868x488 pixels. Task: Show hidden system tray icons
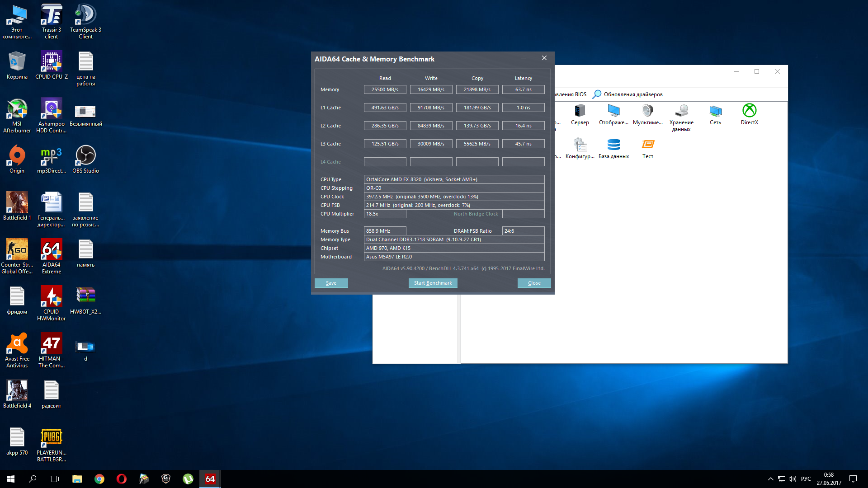770,479
